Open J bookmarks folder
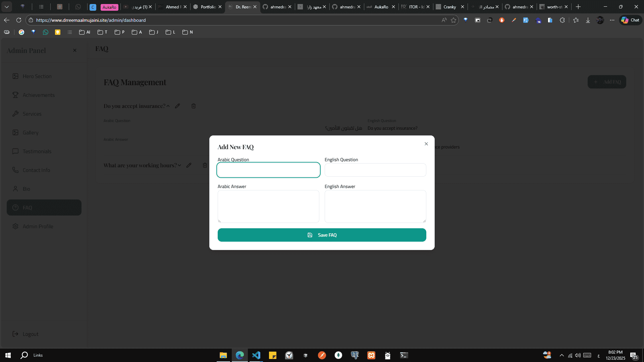 (x=154, y=32)
